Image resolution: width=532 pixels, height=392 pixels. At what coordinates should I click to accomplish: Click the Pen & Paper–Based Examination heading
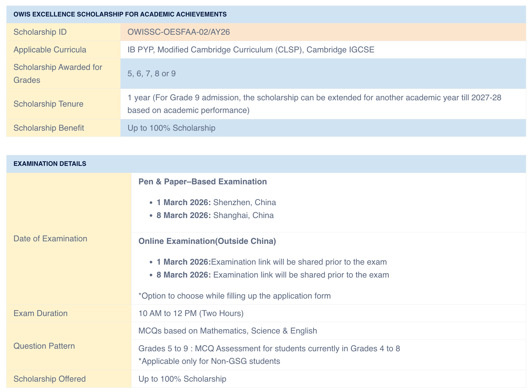coord(202,182)
